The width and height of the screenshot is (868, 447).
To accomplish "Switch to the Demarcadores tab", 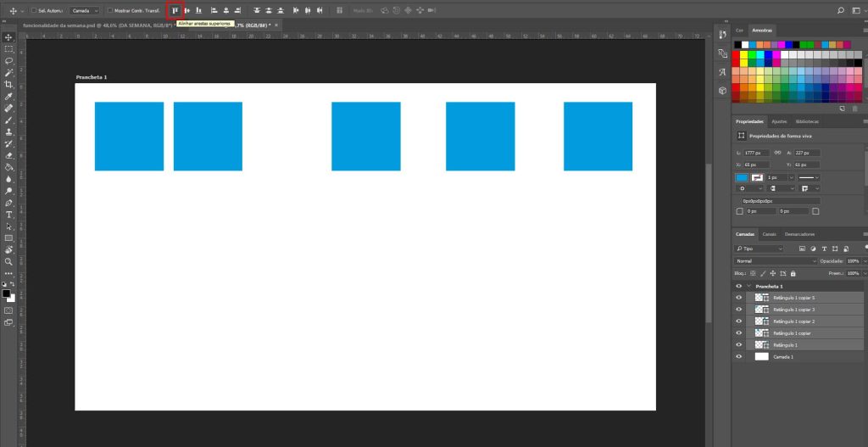I will coord(799,234).
